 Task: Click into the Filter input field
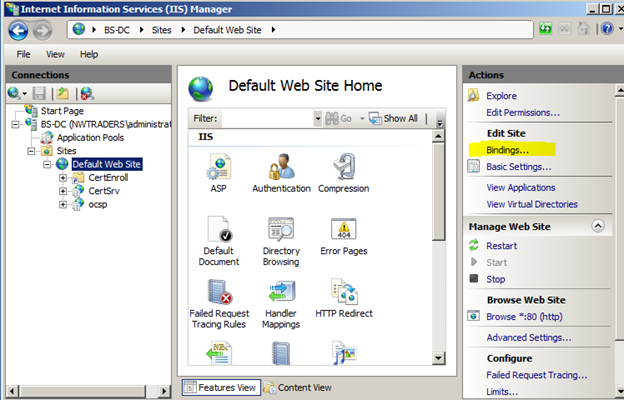267,119
